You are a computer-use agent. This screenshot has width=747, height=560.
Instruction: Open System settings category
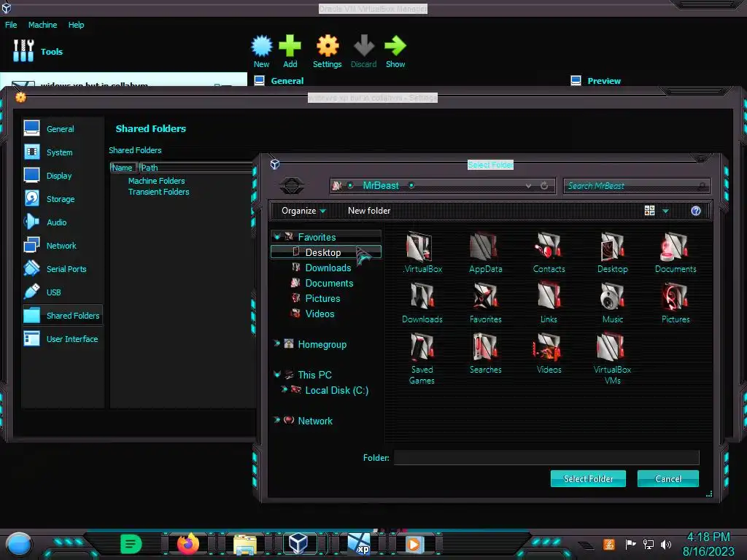pos(62,152)
